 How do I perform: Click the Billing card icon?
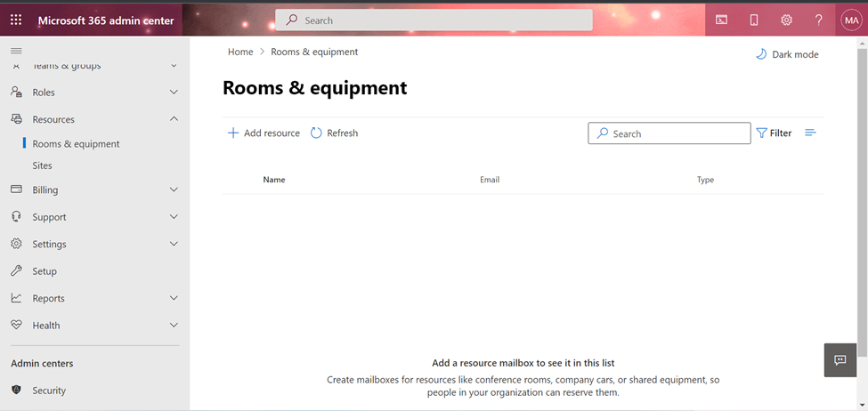16,189
